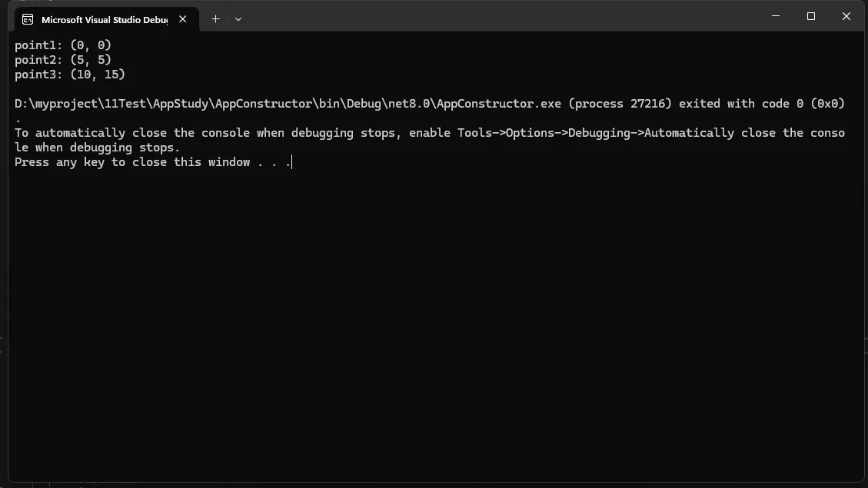Click the empty title bar drag area

tap(498, 17)
